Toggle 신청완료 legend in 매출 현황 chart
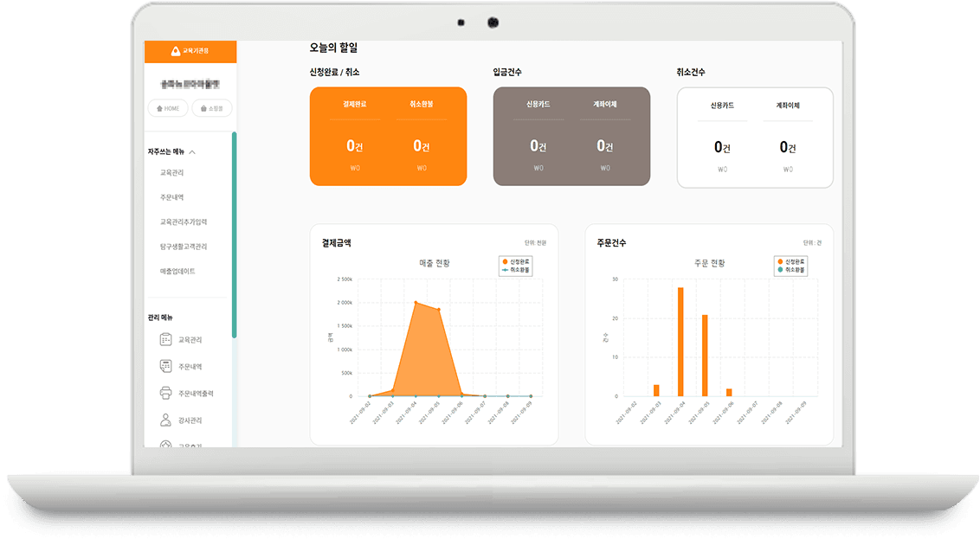 pyautogui.click(x=516, y=261)
